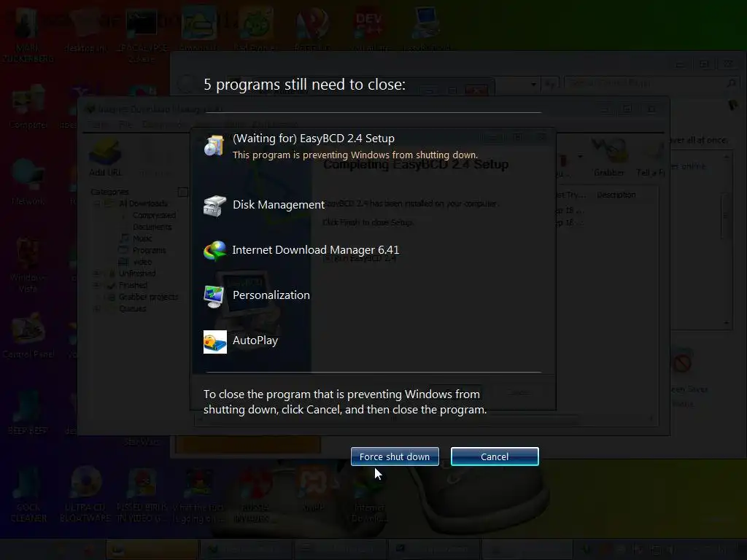Click Grabber icon in IDM toolbar
This screenshot has width=747, height=560.
tap(609, 157)
